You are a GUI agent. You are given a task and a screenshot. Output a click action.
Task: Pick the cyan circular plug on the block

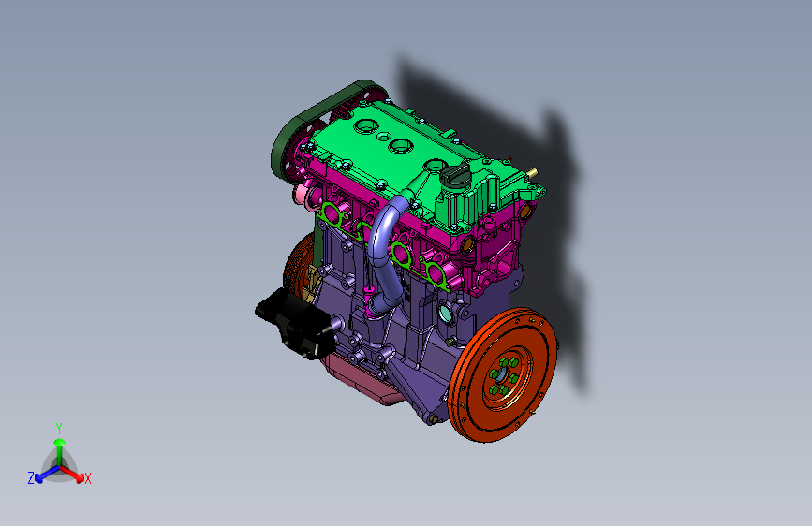tap(445, 314)
